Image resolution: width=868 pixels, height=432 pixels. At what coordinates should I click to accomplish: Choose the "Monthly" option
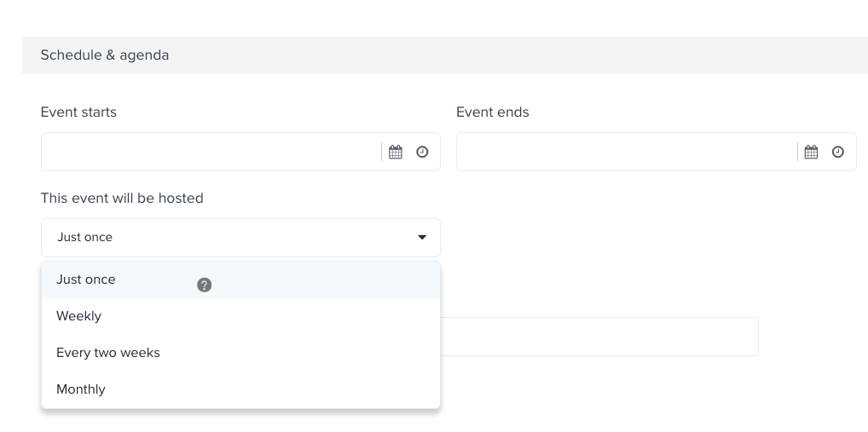point(240,389)
